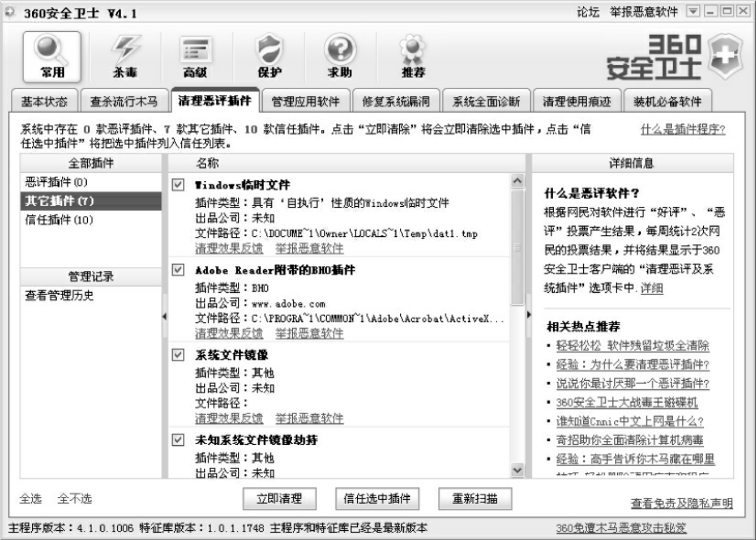756x540 pixels.
Task: Select the Windows临时文件 plugin title
Action: tap(243, 185)
